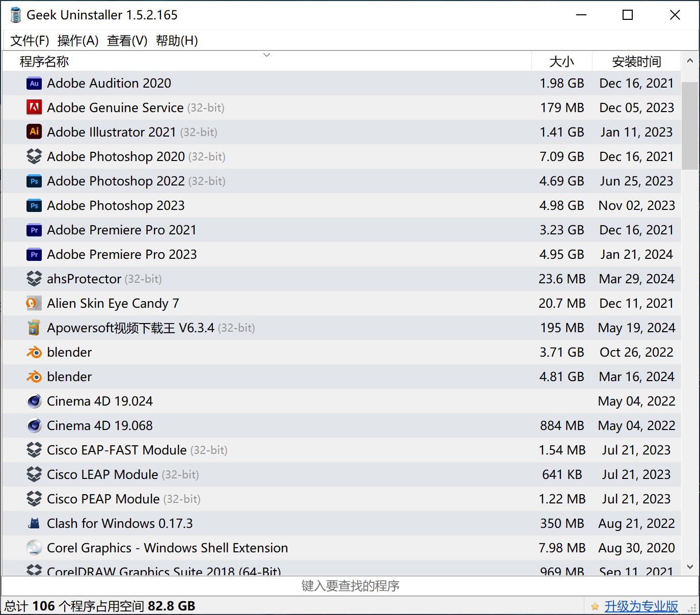Image resolution: width=700 pixels, height=615 pixels.
Task: Select the Cisco LEAP Module entry
Action: click(x=342, y=474)
